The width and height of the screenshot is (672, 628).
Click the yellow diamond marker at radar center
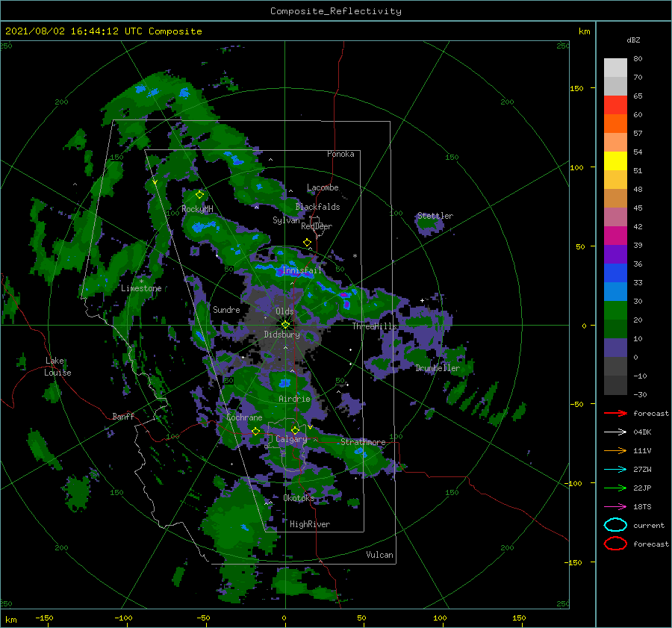click(x=285, y=325)
